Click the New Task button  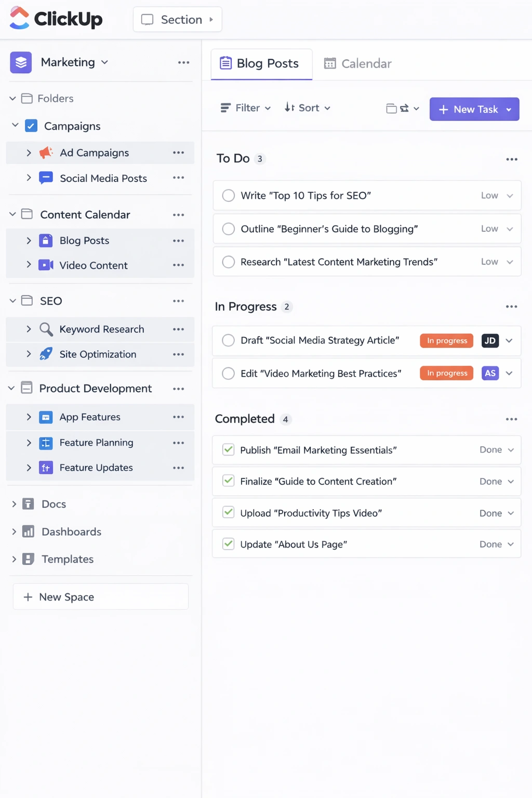(468, 110)
